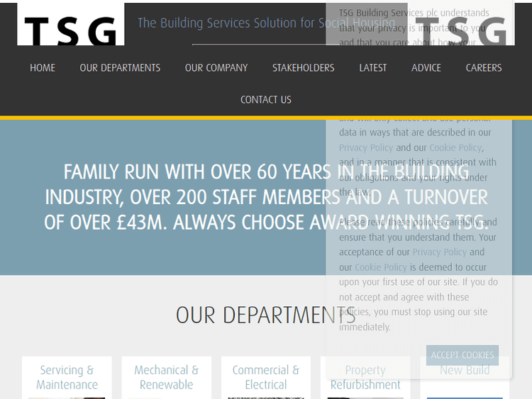Click the ACCEPT COOKIES button

coord(462,355)
